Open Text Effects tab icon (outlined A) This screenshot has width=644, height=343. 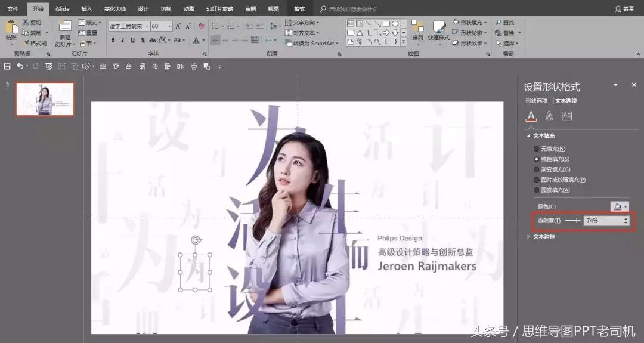coord(549,116)
